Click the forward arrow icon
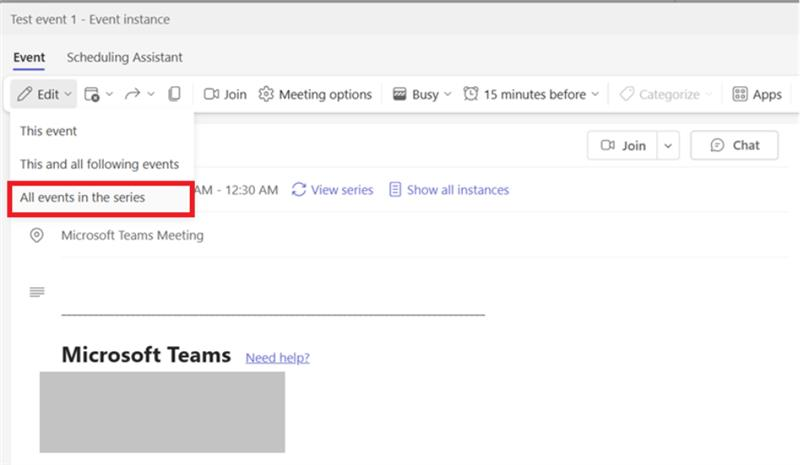Image resolution: width=800 pixels, height=465 pixels. [133, 94]
